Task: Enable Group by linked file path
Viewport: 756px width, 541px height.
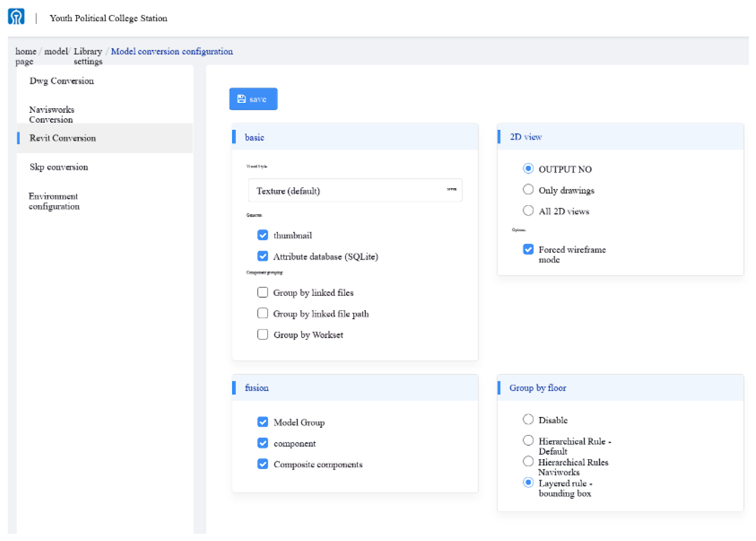Action: [x=263, y=313]
